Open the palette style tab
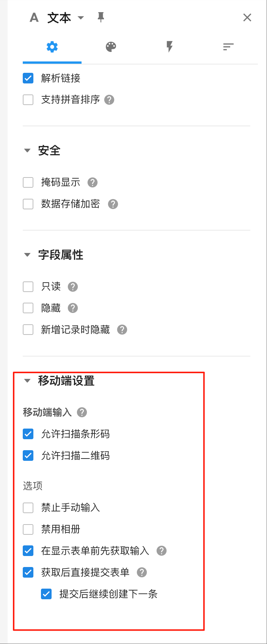The image size is (267, 644). click(111, 47)
